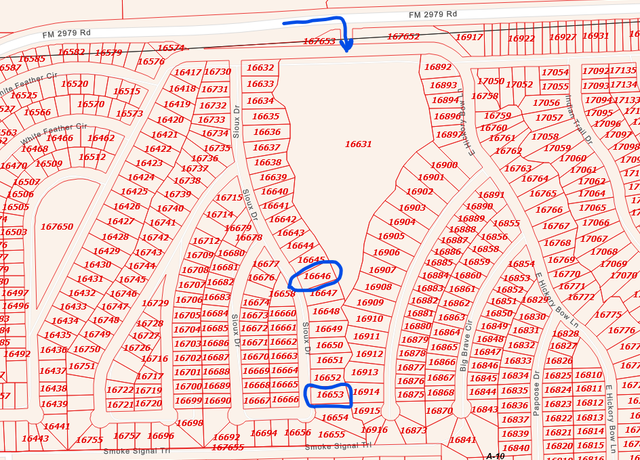Image resolution: width=640 pixels, height=460 pixels.
Task: Click the Papoose Dr street label
Action: pyautogui.click(x=536, y=393)
